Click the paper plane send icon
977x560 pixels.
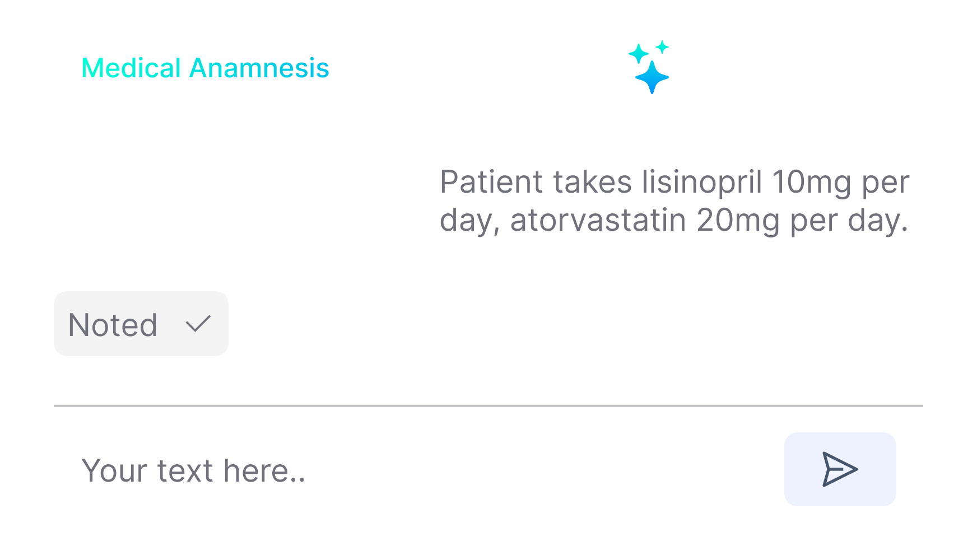[840, 469]
